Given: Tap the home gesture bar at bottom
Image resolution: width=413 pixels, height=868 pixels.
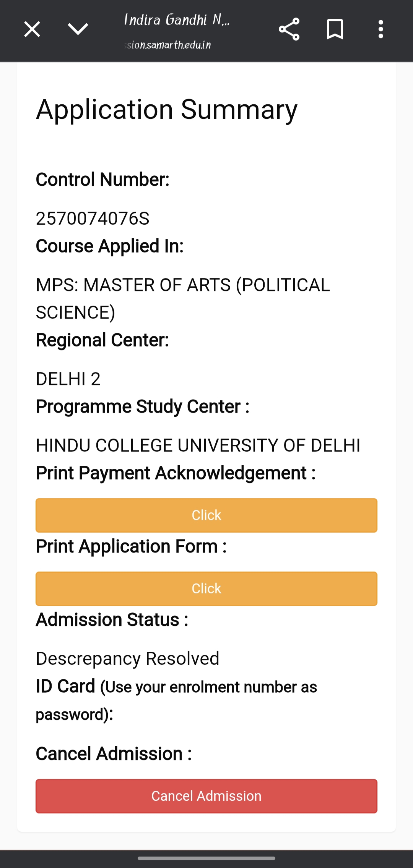Looking at the screenshot, I should point(206,858).
